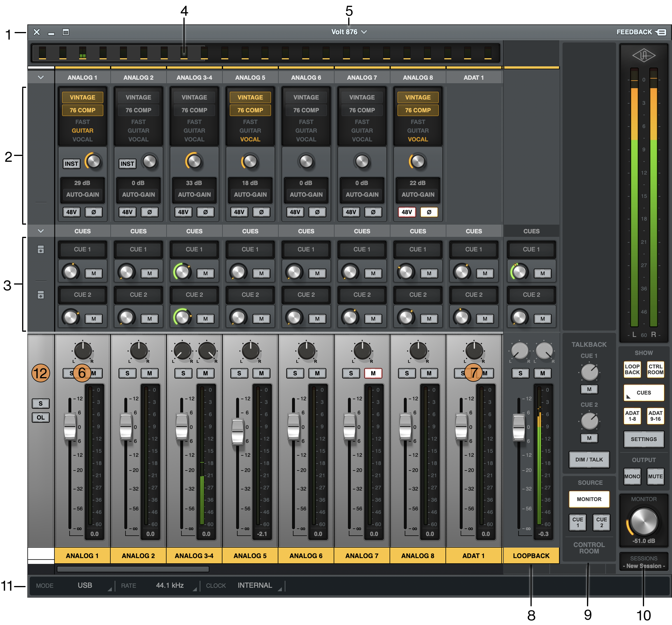Toggle phase invert icon on Analog 8
The width and height of the screenshot is (672, 625).
click(x=429, y=212)
